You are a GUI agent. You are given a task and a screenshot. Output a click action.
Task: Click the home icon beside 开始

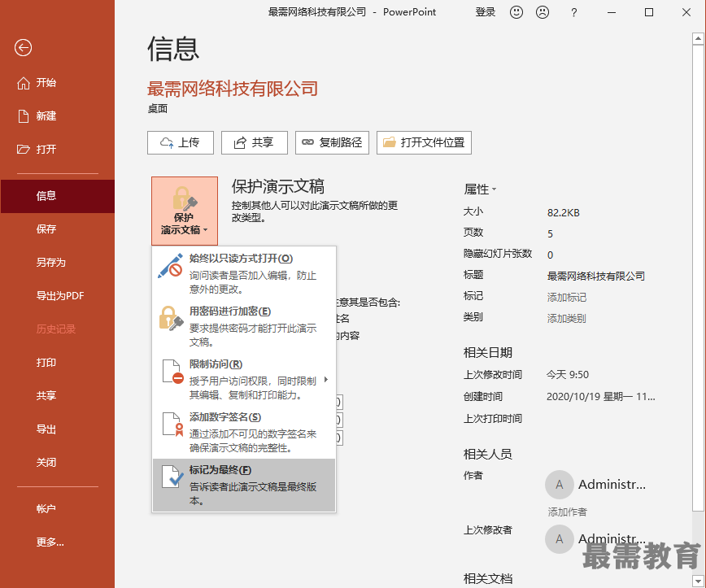tap(24, 83)
